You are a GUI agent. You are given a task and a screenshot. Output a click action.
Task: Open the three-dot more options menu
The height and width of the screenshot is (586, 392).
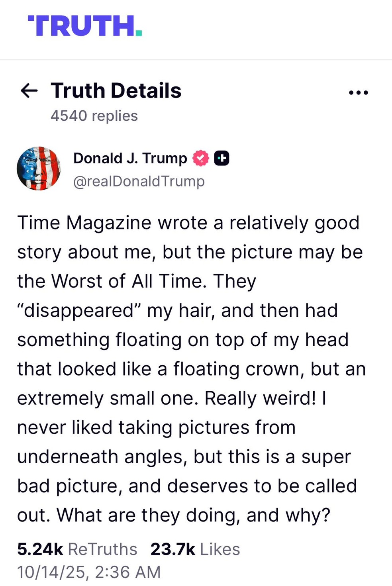358,93
